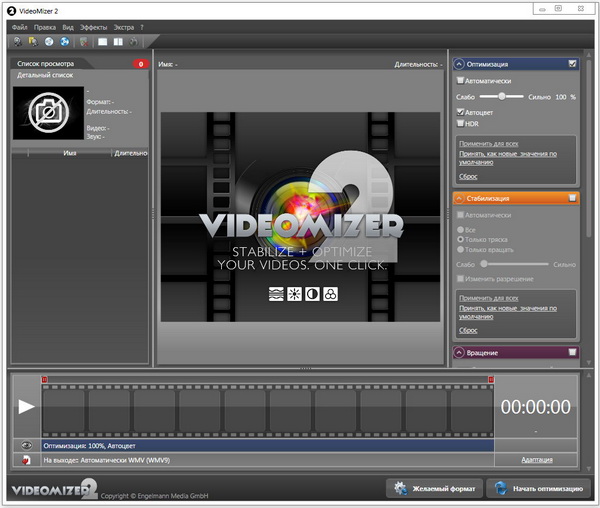Select the Только тряска radio button
This screenshot has height=508, width=600.
pyautogui.click(x=460, y=239)
